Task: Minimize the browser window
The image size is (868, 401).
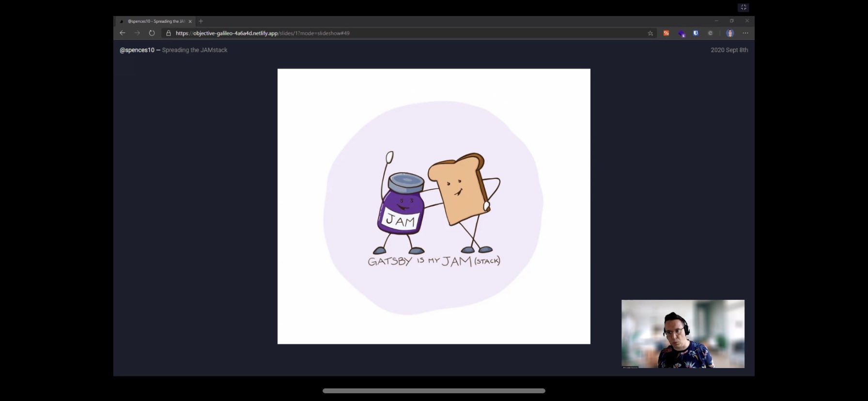Action: click(x=716, y=21)
